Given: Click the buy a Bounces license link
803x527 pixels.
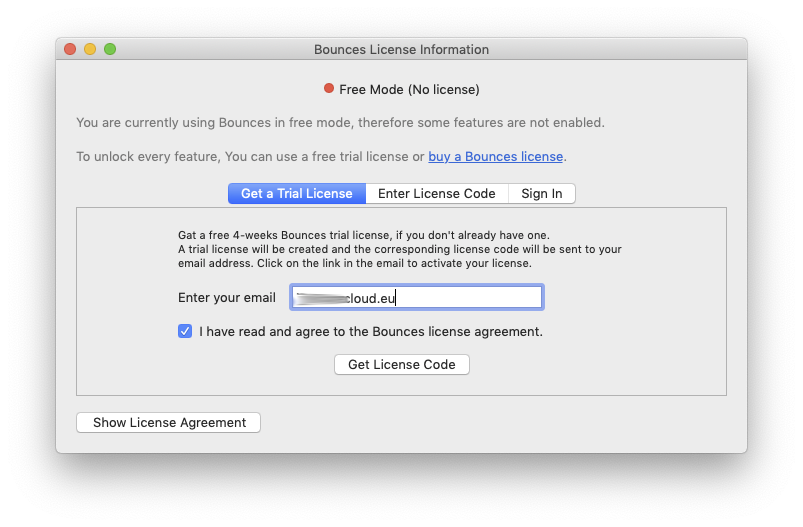Looking at the screenshot, I should [x=495, y=156].
